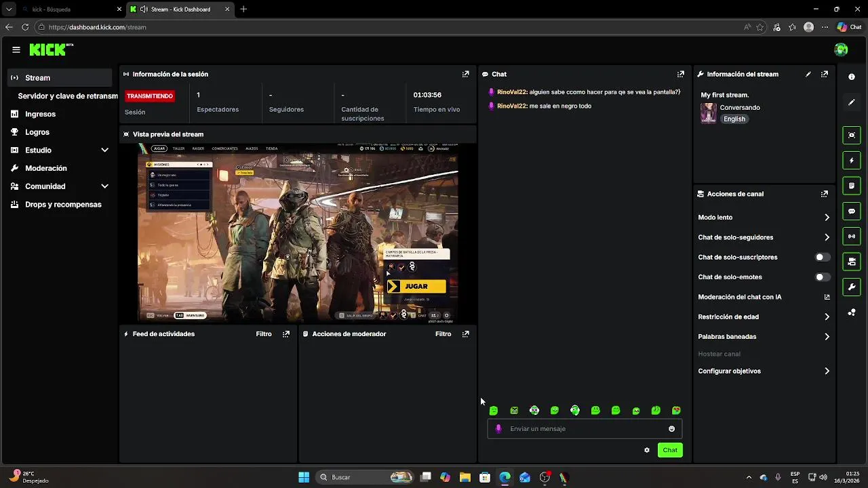Open chat settings gear next to Chat button

click(x=646, y=450)
